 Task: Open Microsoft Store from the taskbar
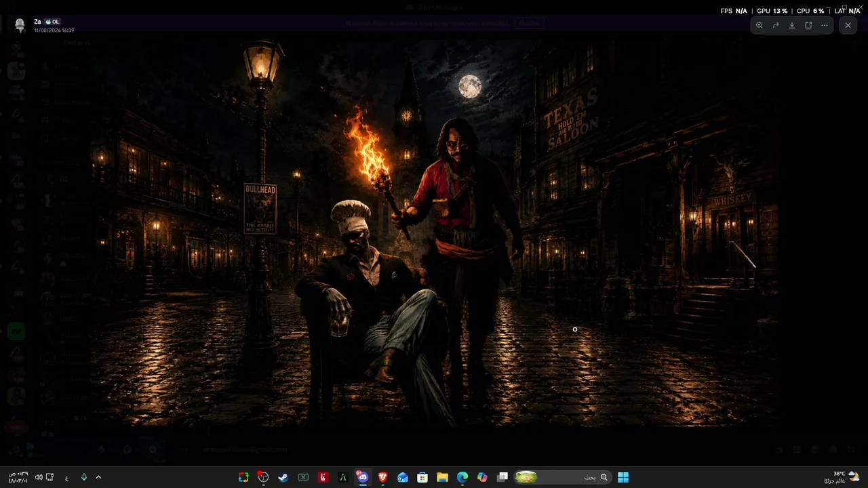click(422, 477)
